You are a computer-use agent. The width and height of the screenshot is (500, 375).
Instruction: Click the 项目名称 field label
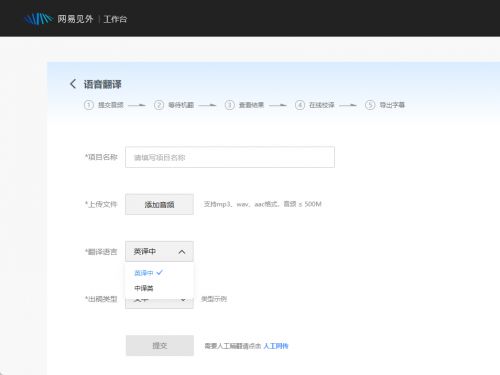[x=101, y=157]
